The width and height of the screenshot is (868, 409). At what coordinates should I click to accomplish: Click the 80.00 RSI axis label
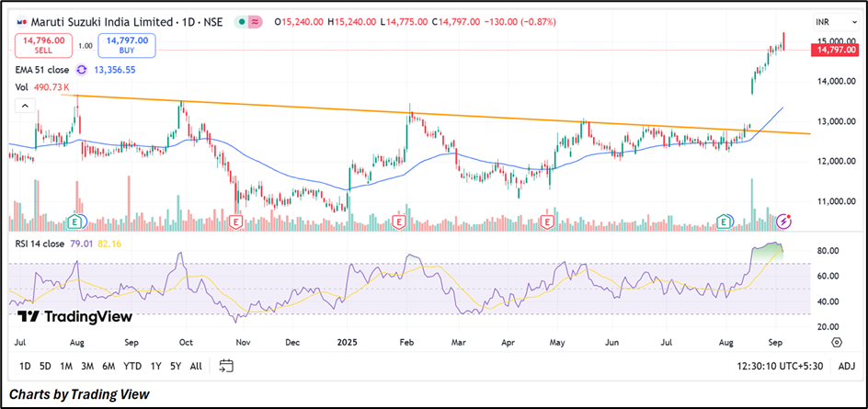829,251
